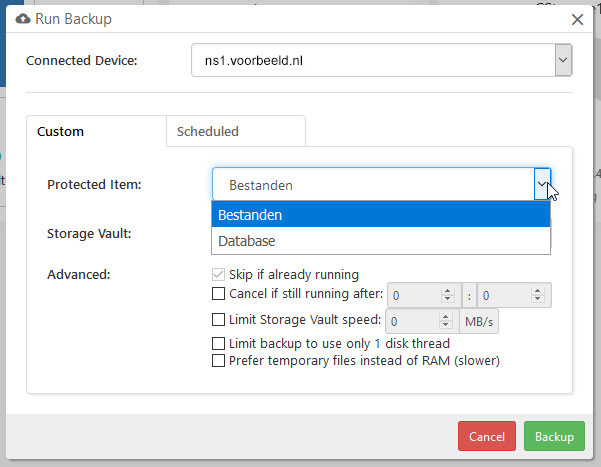Increase the Storage Vault speed limit stepper

[x=445, y=317]
